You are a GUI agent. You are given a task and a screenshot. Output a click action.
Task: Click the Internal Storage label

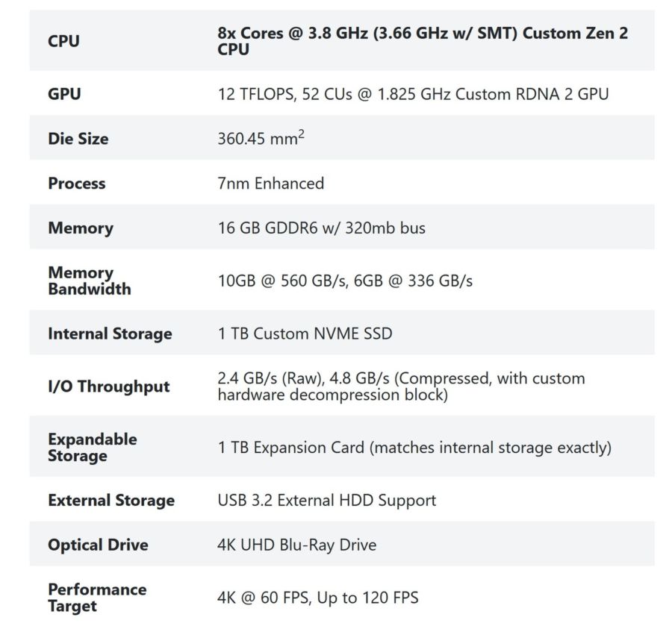click(110, 334)
